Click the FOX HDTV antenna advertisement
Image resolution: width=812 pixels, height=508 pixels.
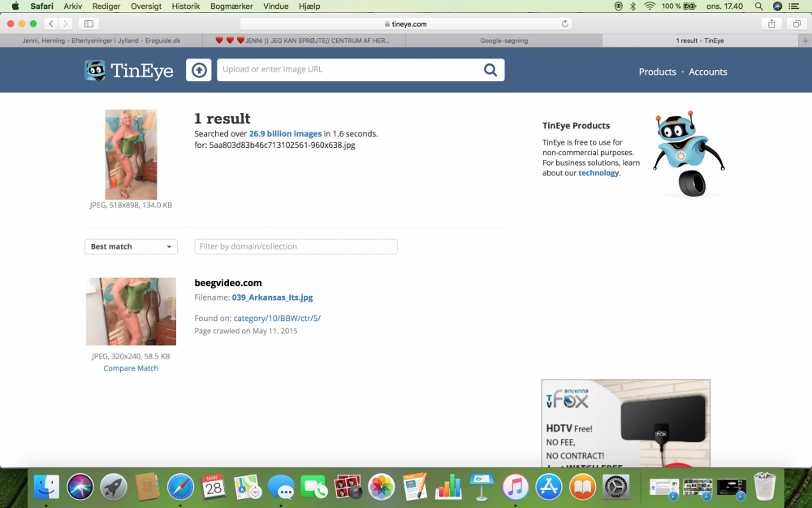tap(625, 423)
